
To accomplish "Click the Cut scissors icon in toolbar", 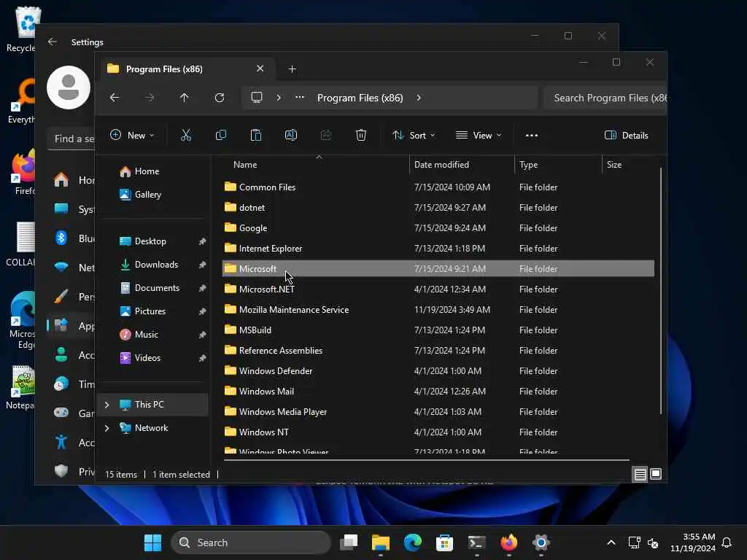I will pos(186,135).
